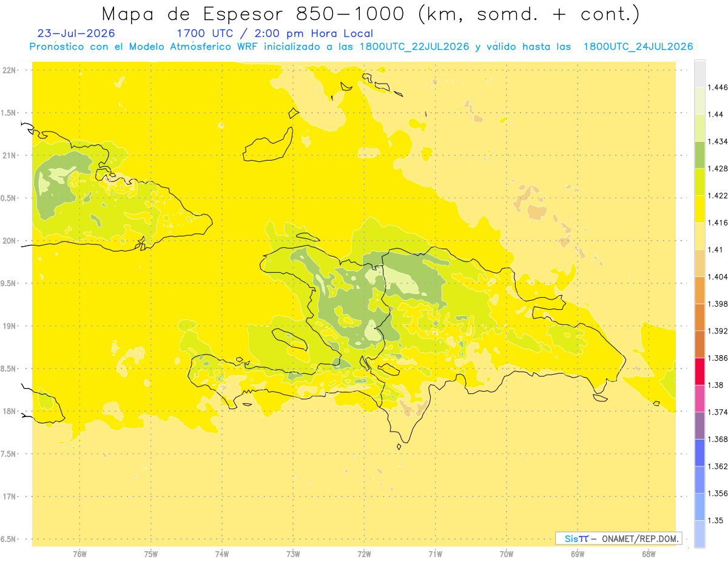
Task: Select the '72W' longitude label
Action: (x=364, y=554)
